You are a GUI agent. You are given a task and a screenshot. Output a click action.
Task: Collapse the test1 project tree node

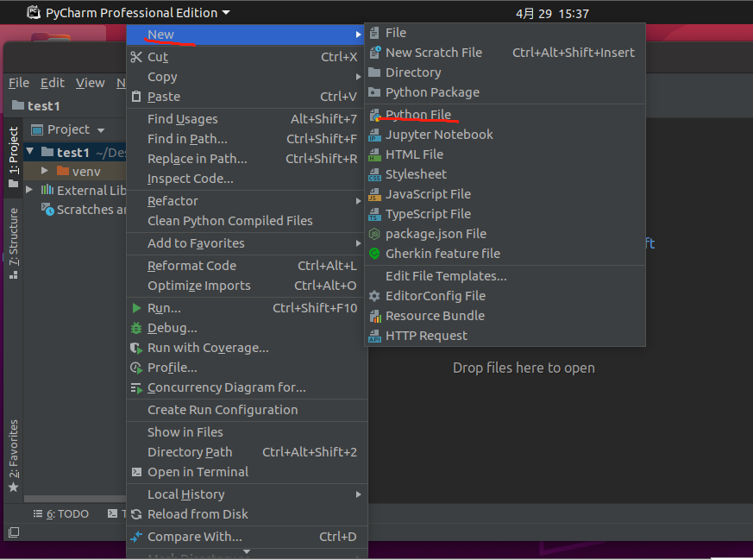coord(30,152)
